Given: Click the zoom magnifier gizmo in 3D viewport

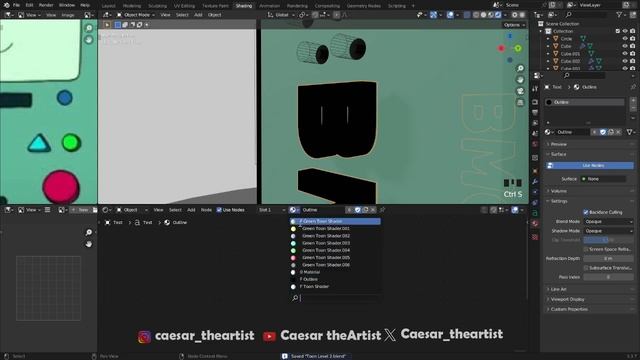Looking at the screenshot, I should pos(520,68).
